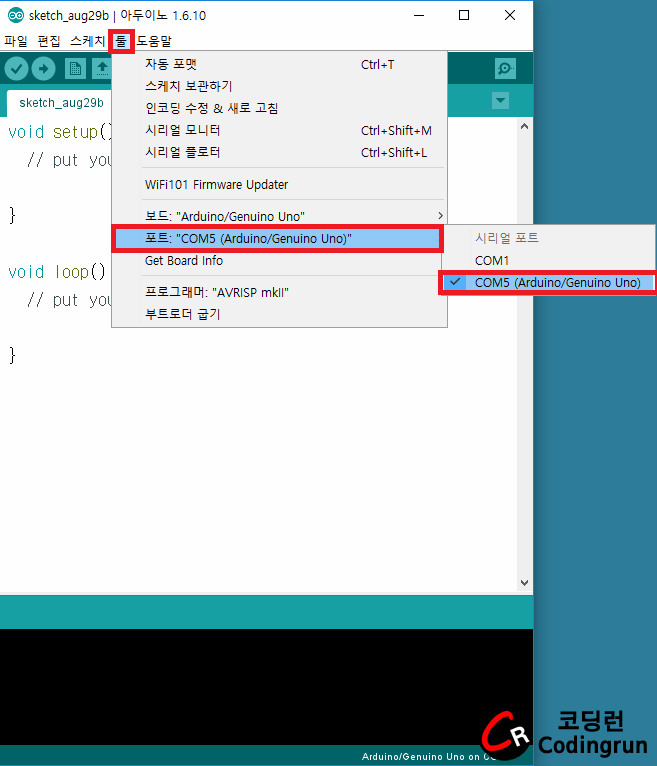Open the tab options dropdown arrow
This screenshot has height=766, width=657.
pyautogui.click(x=500, y=101)
